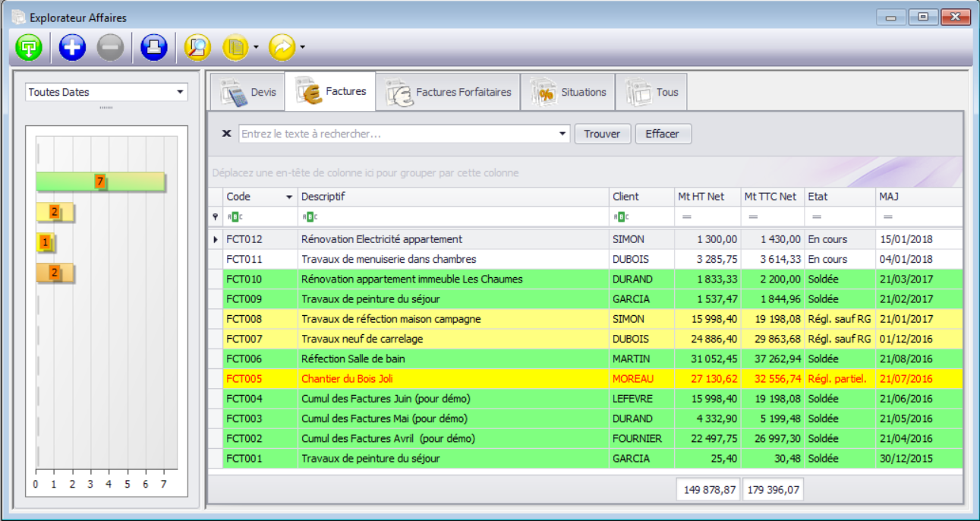Click 'Régl. partiel.' status cell
The height and width of the screenshot is (521, 980).
pos(840,379)
